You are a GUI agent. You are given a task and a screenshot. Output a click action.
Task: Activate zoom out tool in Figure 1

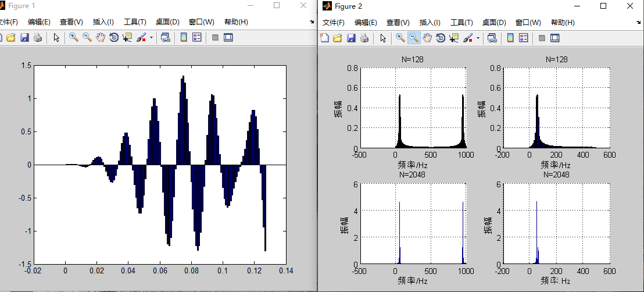87,38
